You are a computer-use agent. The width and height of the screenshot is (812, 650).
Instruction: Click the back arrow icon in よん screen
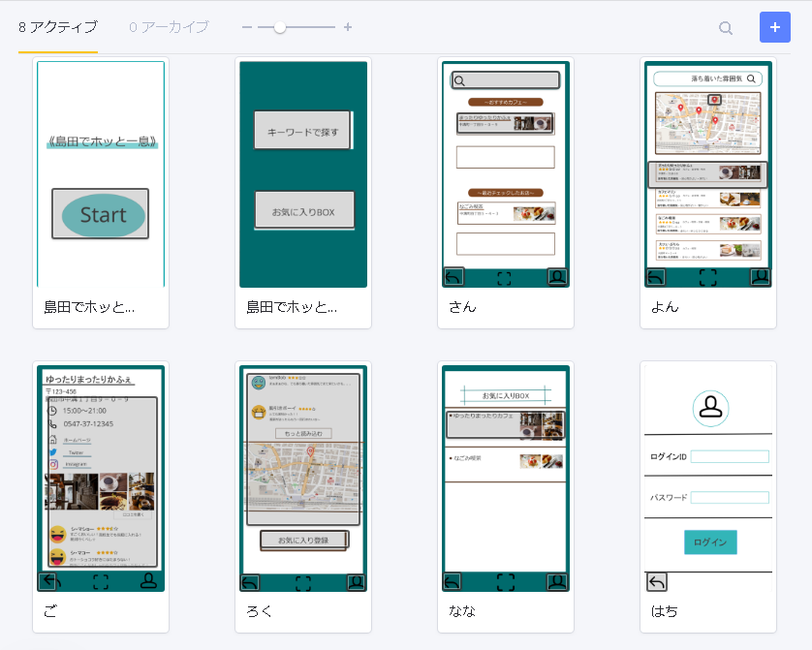click(x=656, y=277)
